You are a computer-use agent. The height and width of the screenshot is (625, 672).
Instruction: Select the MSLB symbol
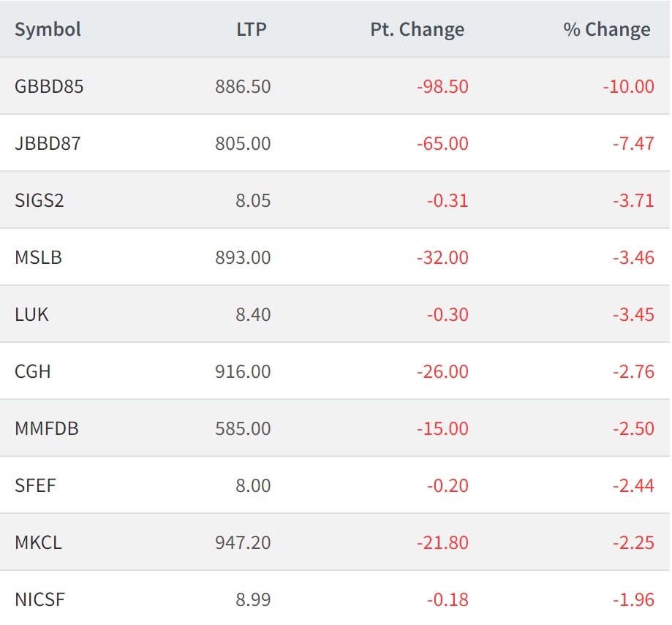point(38,257)
